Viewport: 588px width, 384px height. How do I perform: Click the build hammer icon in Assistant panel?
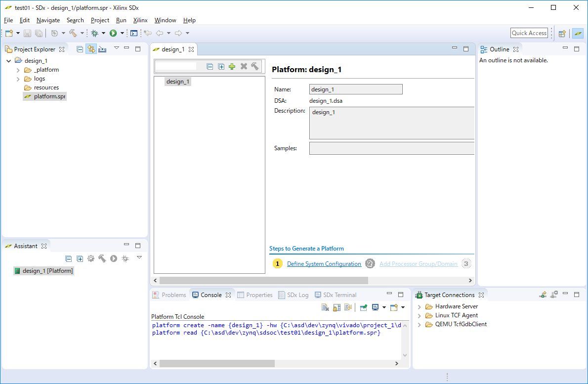coord(102,258)
